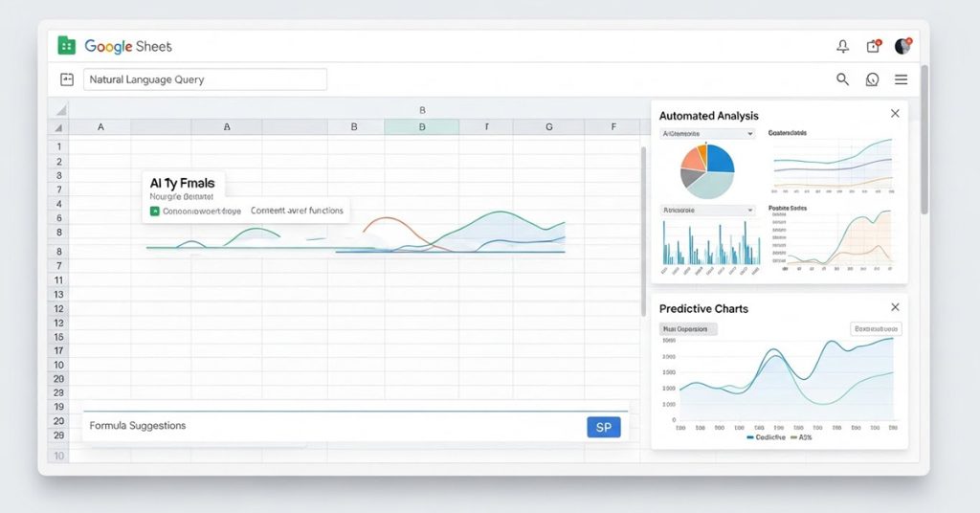Click the salmon-orange slice of the pie chart

pos(691,159)
